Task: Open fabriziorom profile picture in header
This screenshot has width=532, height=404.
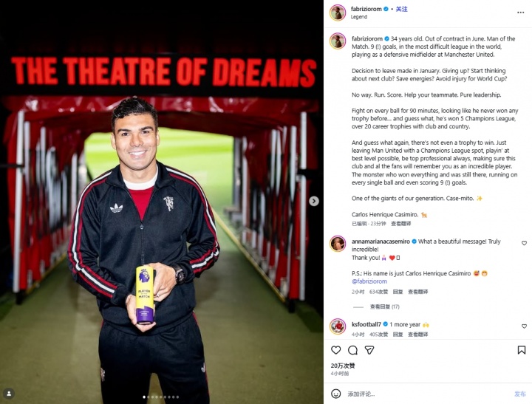Action: (x=338, y=13)
